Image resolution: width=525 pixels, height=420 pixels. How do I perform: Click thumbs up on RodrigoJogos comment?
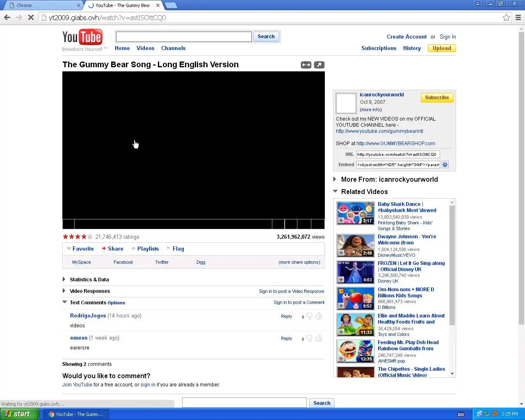[x=319, y=316]
